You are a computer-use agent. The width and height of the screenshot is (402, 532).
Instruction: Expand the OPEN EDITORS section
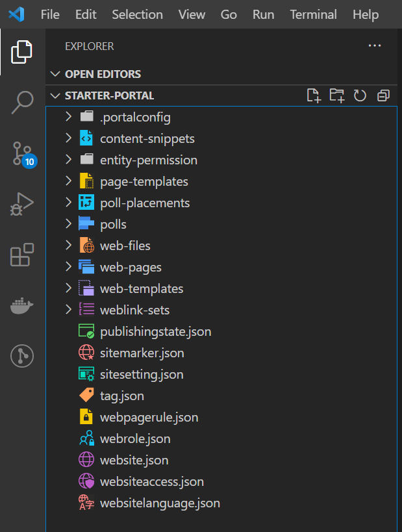tap(103, 74)
